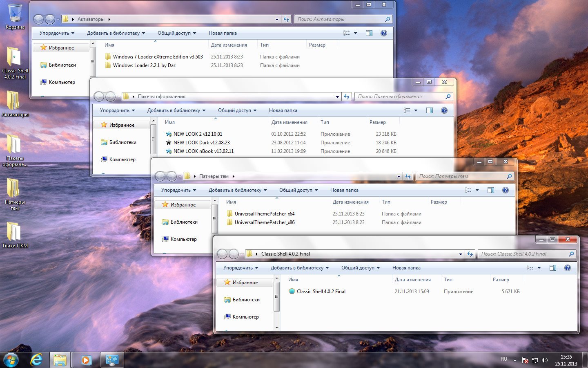Open address history dropdown in Classic Shell window
Viewport: 588px width, 368px height.
[461, 254]
